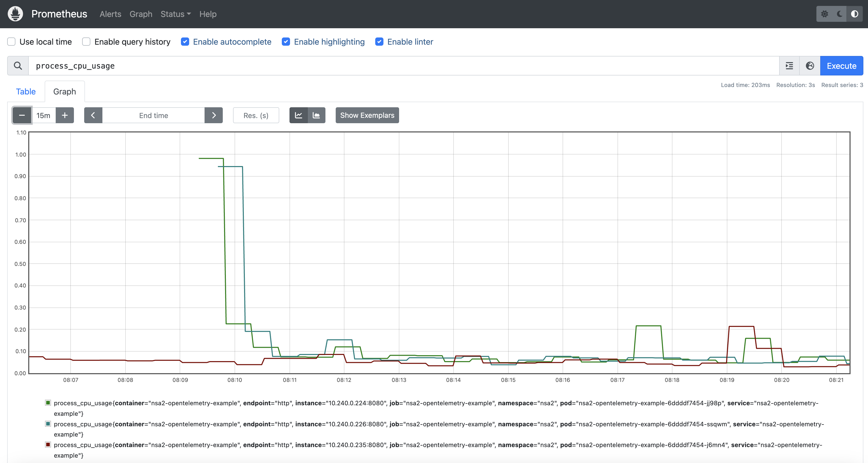The image size is (868, 463).
Task: Select legend series with instance 10.240.0.235:8080
Action: tap(438, 450)
